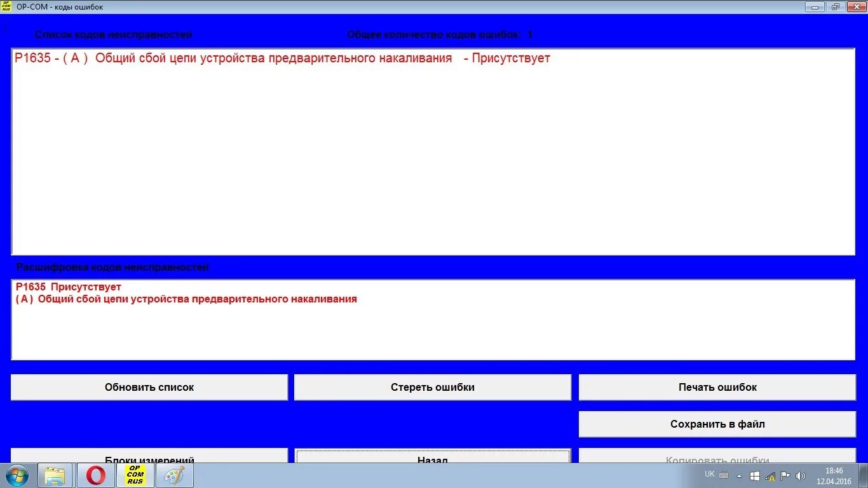Click the Печать ошибок button
Image resolution: width=868 pixels, height=488 pixels.
[x=717, y=387]
